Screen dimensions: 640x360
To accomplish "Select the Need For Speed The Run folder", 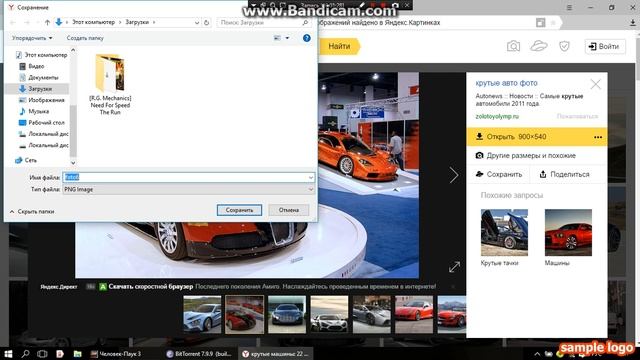I will (x=110, y=84).
